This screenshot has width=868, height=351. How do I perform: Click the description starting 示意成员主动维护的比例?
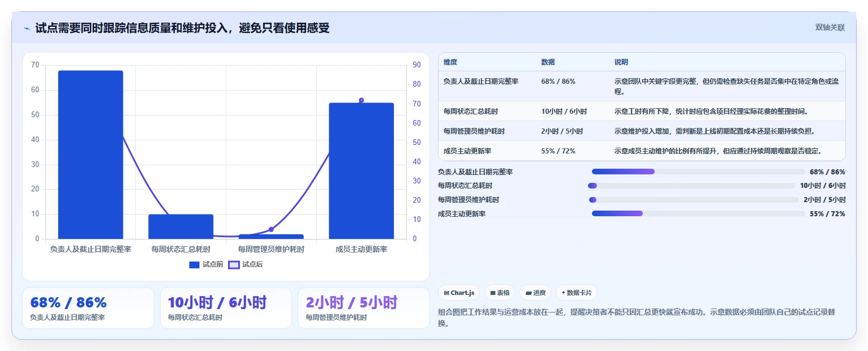(x=718, y=151)
